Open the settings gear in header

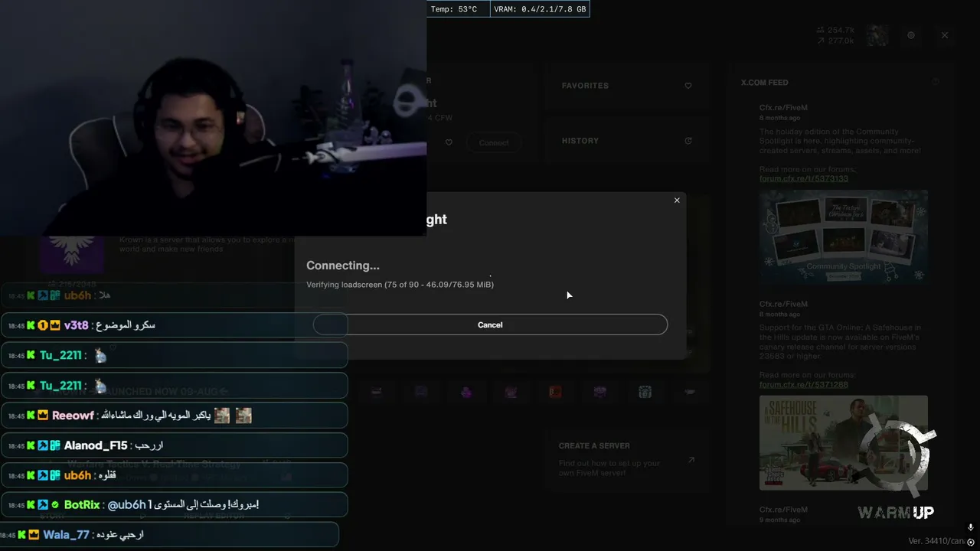[x=911, y=35]
